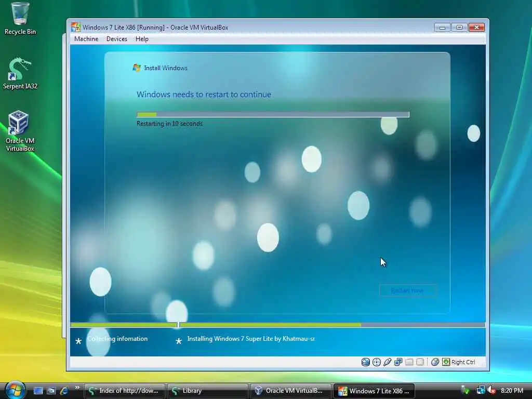Close the VirtualBox VM window
Viewport: 532px width, 399px height.
(x=477, y=28)
